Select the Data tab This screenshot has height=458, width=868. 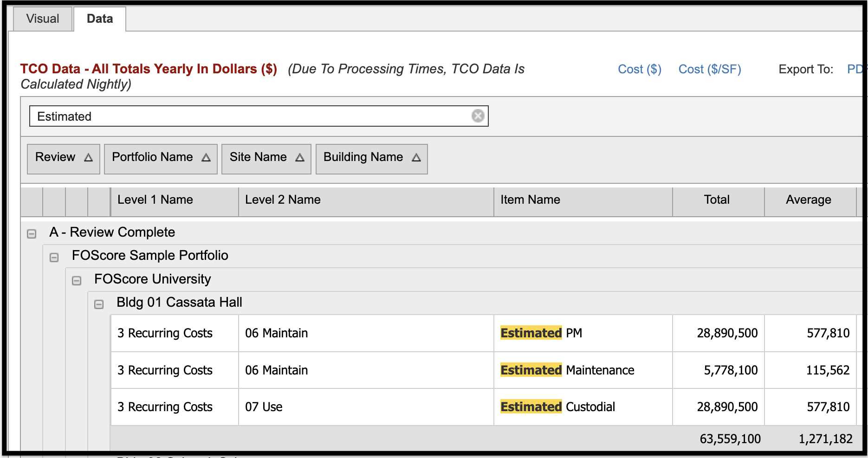(x=100, y=19)
